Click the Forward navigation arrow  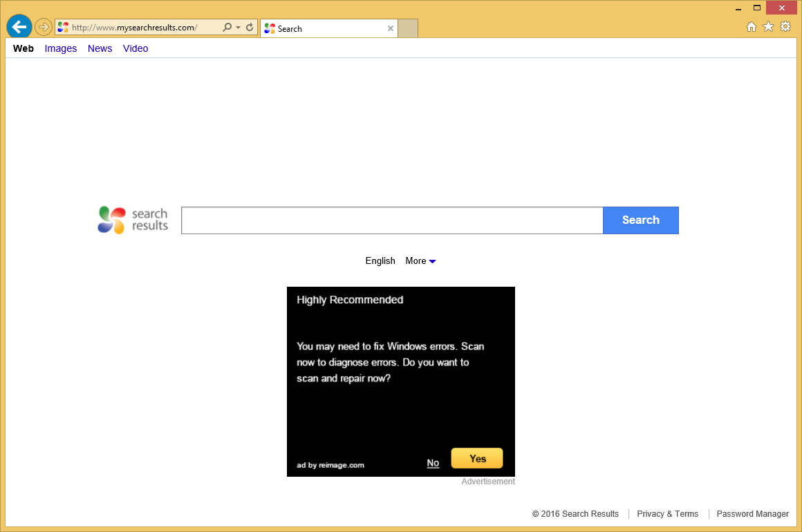click(42, 27)
